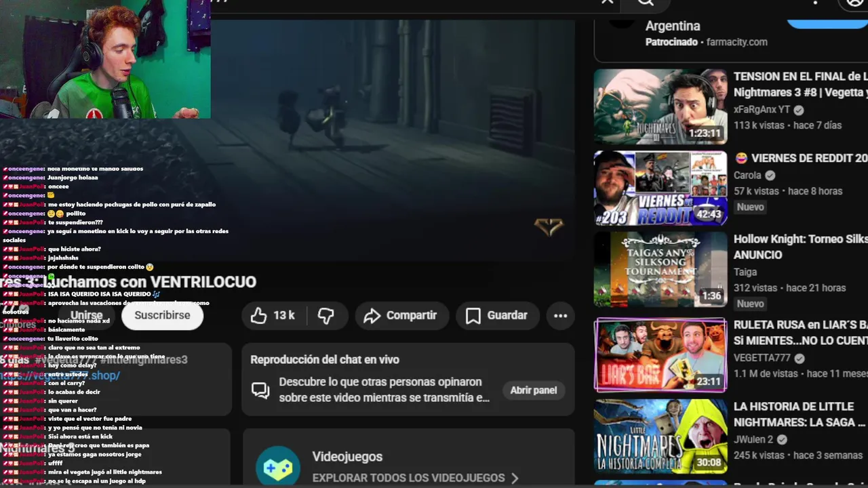Screen dimensions: 868x488
Task: Open the VEGETTA777 channel name
Action: click(x=764, y=358)
